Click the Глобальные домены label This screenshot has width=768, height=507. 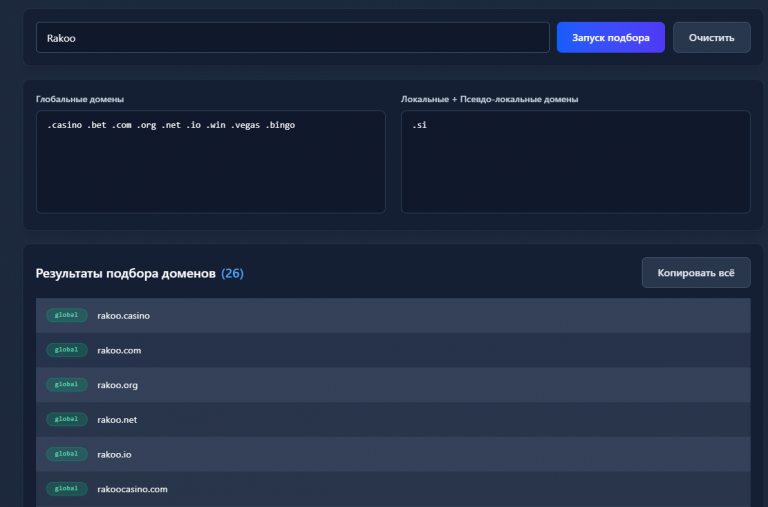(x=80, y=99)
